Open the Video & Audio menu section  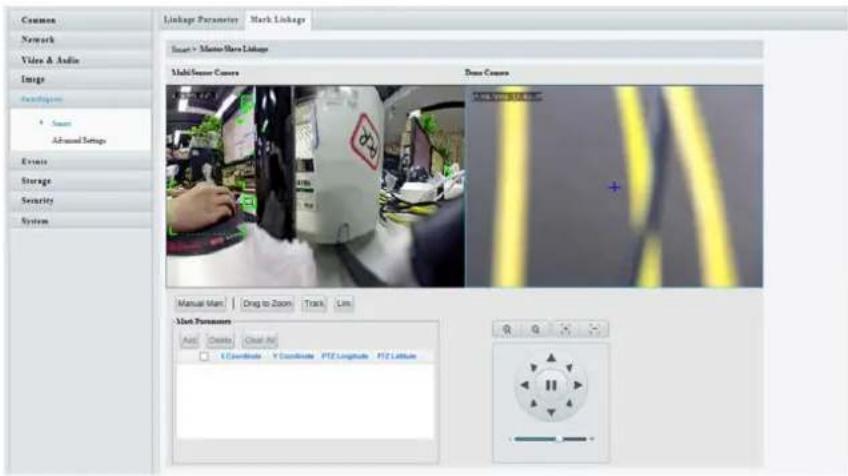pos(80,60)
